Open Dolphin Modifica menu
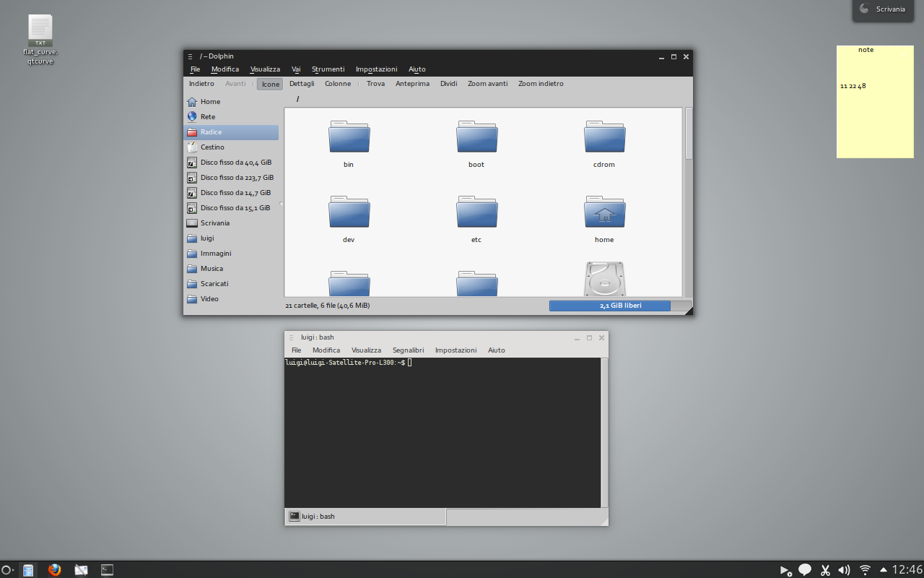Screen dimensions: 924x578 pyautogui.click(x=225, y=69)
